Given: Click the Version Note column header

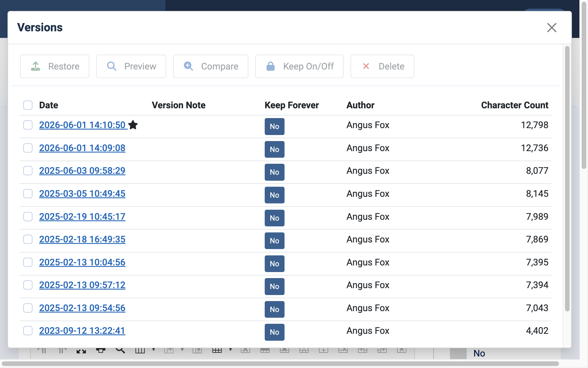Looking at the screenshot, I should click(x=179, y=105).
